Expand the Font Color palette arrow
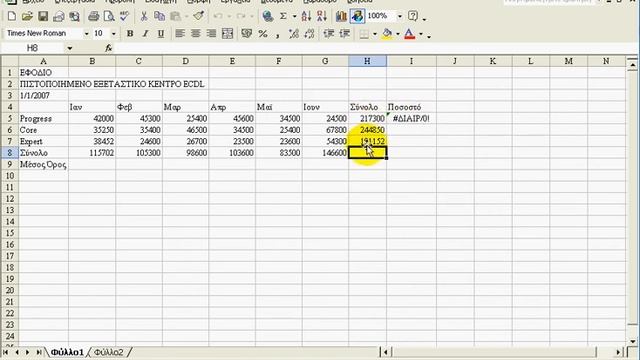The image size is (640, 360). point(421,34)
